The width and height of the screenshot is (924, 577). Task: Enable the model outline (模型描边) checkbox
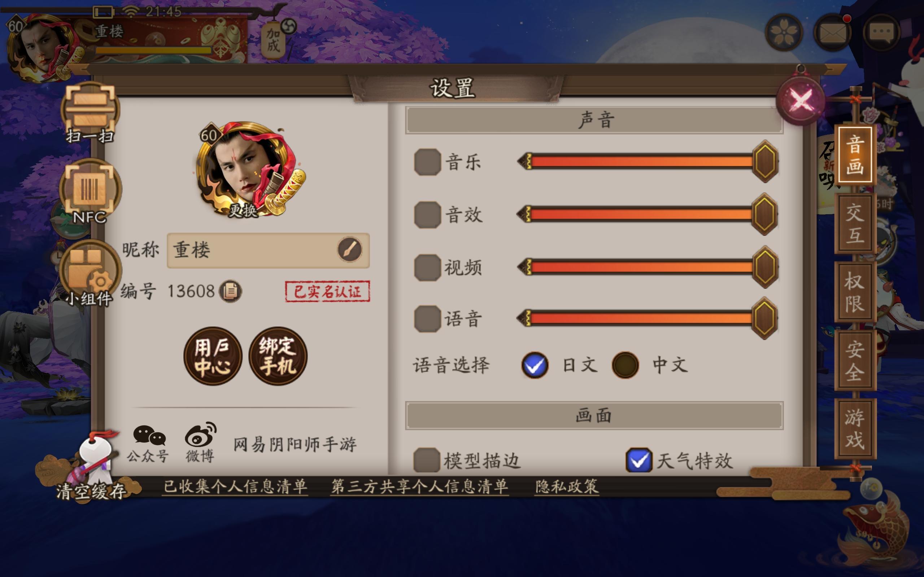coord(427,460)
